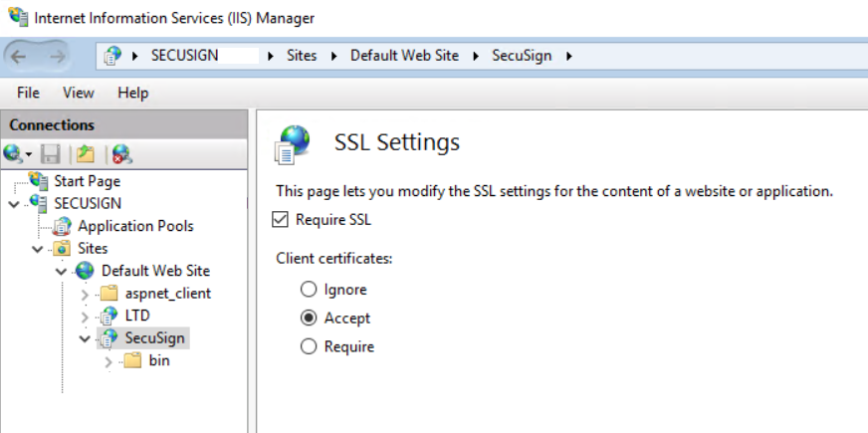This screenshot has height=433, width=868.
Task: Expand the bin folder node
Action: click(x=108, y=362)
